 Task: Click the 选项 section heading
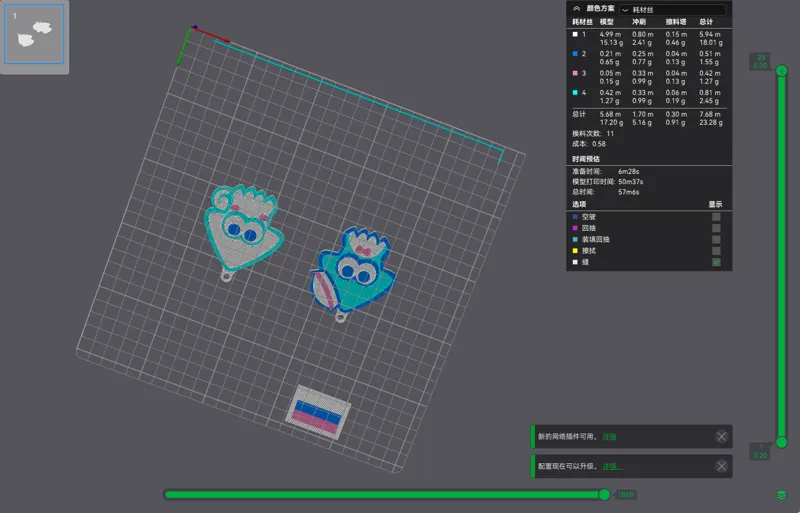tap(579, 204)
